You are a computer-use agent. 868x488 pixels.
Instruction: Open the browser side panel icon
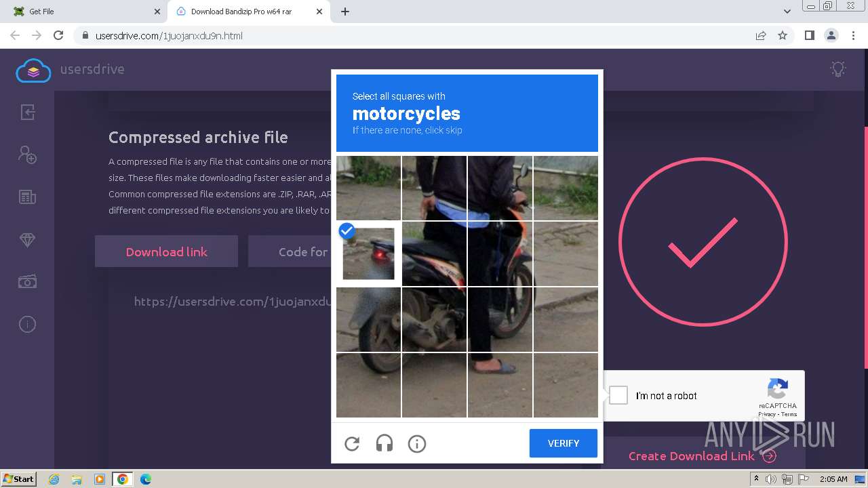809,35
